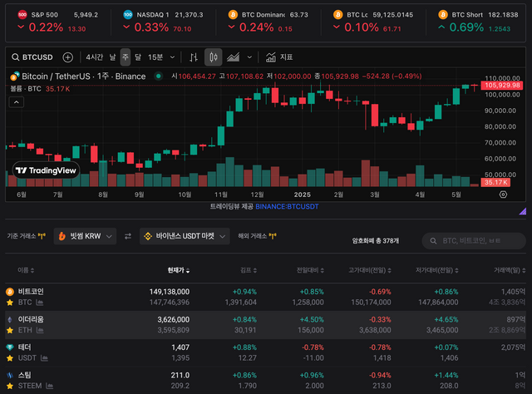532x394 pixels.
Task: Open the 바이낸스 USDT 마켓 dropdown
Action: (185, 236)
